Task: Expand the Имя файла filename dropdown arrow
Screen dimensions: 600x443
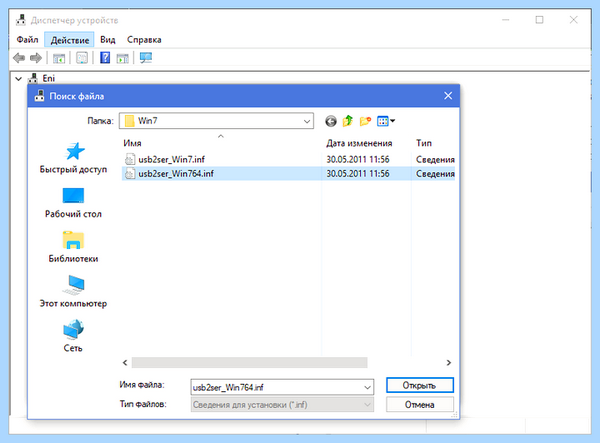Action: pyautogui.click(x=367, y=388)
